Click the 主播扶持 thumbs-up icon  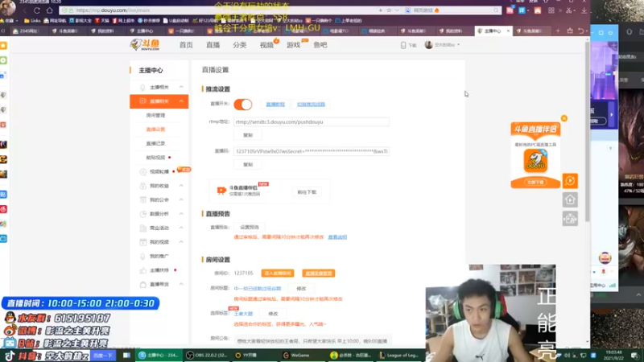pyautogui.click(x=143, y=270)
